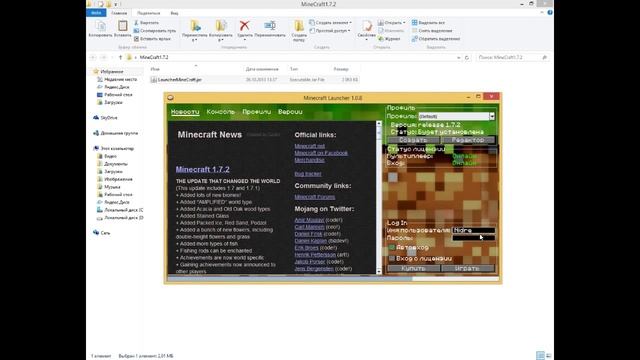Open the Открыть dropdown in ribbon
The height and width of the screenshot is (360, 640).
(391, 23)
